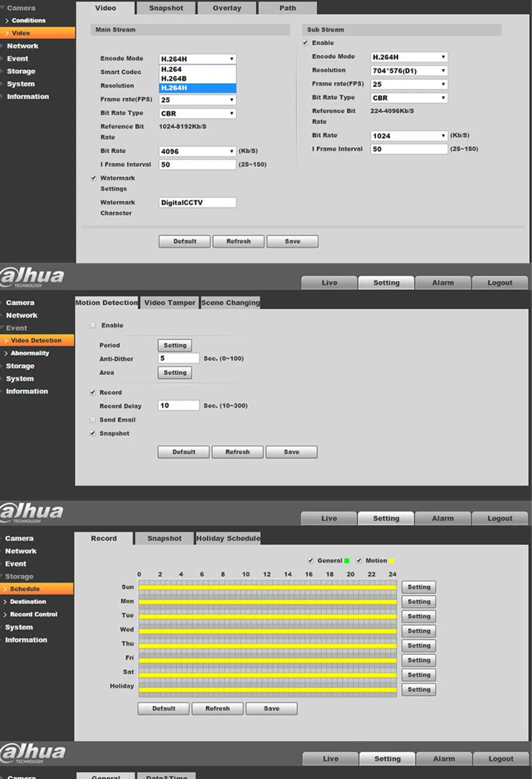The image size is (532, 779).
Task: Save the record schedule
Action: (271, 709)
